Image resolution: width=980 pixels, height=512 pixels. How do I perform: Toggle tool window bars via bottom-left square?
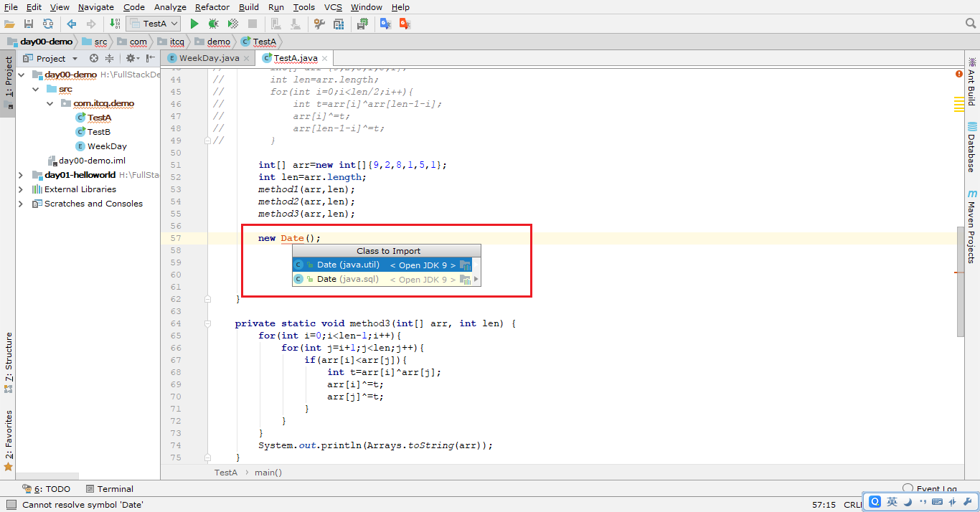[x=11, y=504]
